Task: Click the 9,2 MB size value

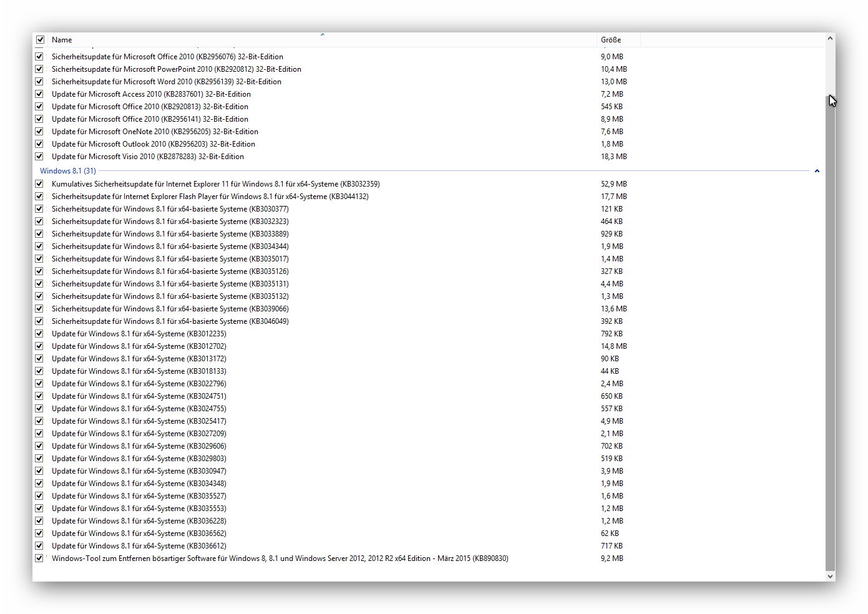Action: tap(612, 558)
